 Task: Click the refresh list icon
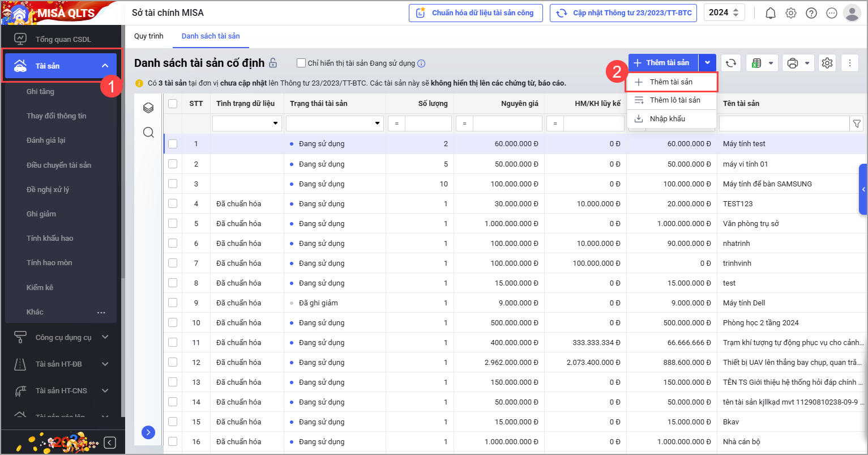pyautogui.click(x=731, y=63)
